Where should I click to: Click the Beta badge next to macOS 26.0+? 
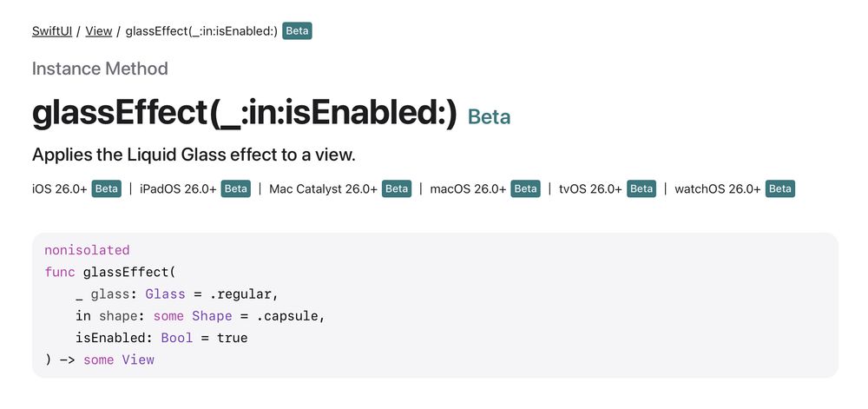[525, 189]
